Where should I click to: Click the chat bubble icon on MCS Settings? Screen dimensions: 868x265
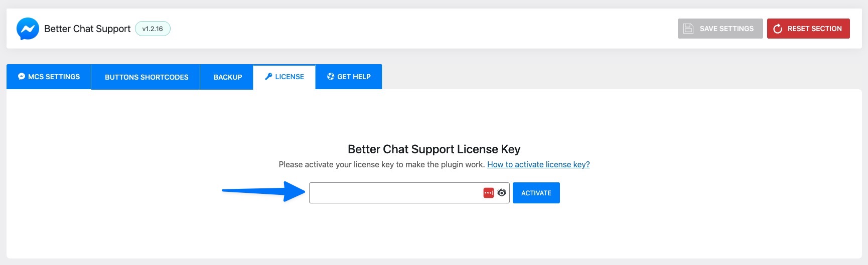(22, 77)
